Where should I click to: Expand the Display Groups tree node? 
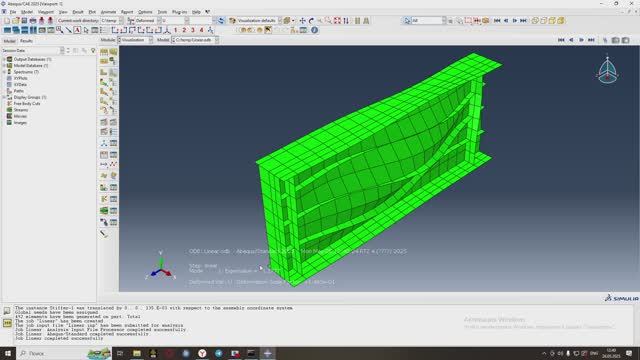[x=4, y=98]
